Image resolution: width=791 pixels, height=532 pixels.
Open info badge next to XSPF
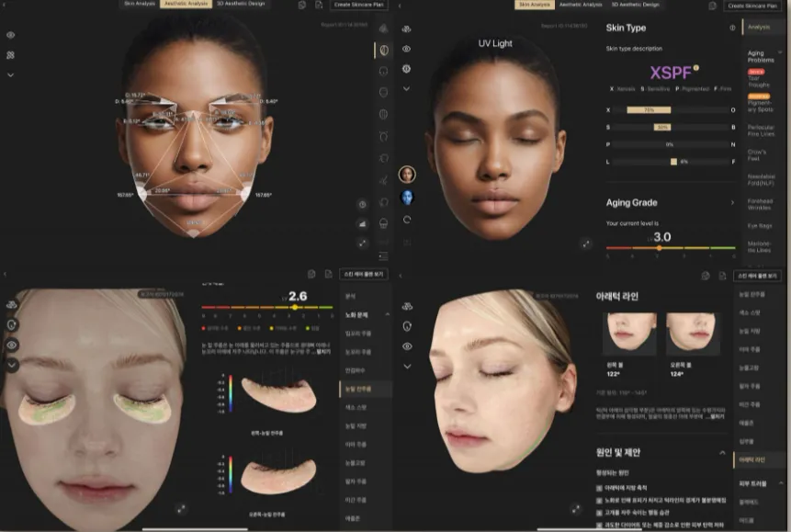(x=696, y=67)
